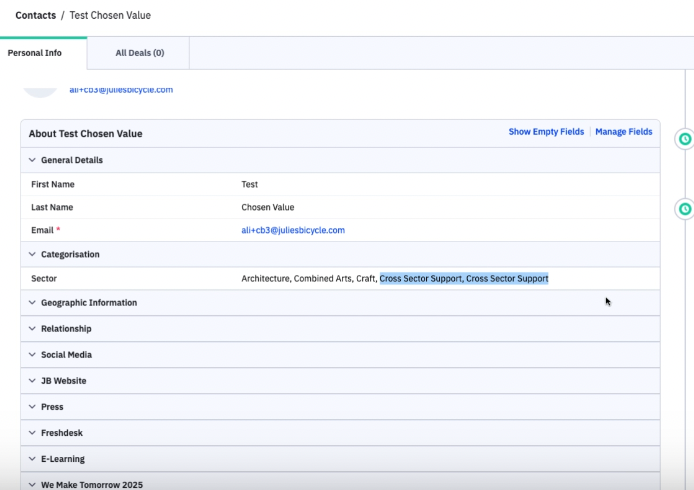Click Show Empty Fields link

pos(546,132)
